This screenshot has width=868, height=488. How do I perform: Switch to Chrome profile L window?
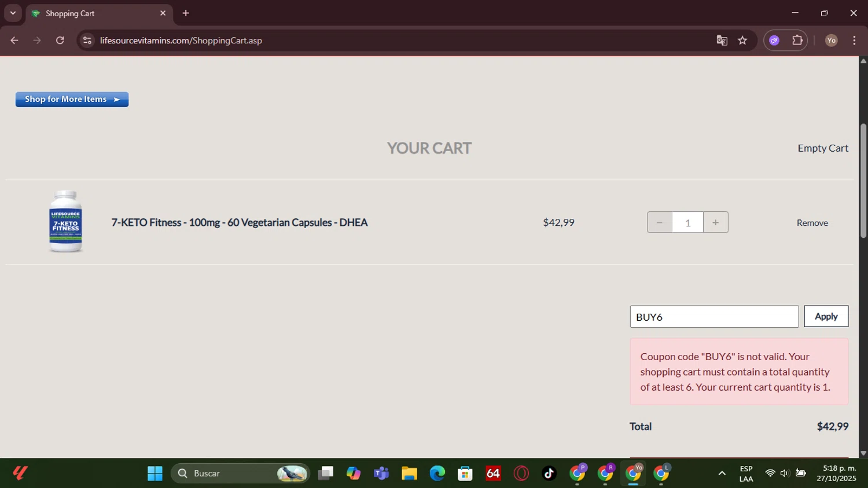661,474
